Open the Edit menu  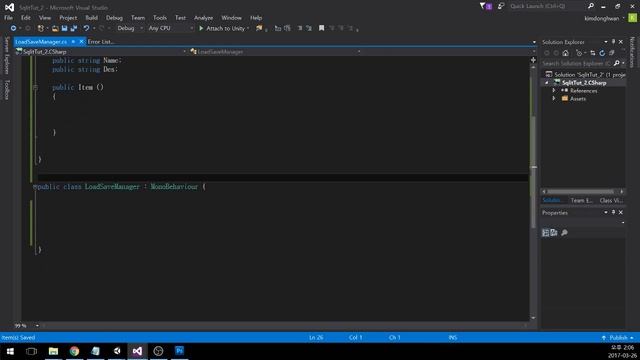coord(26,18)
